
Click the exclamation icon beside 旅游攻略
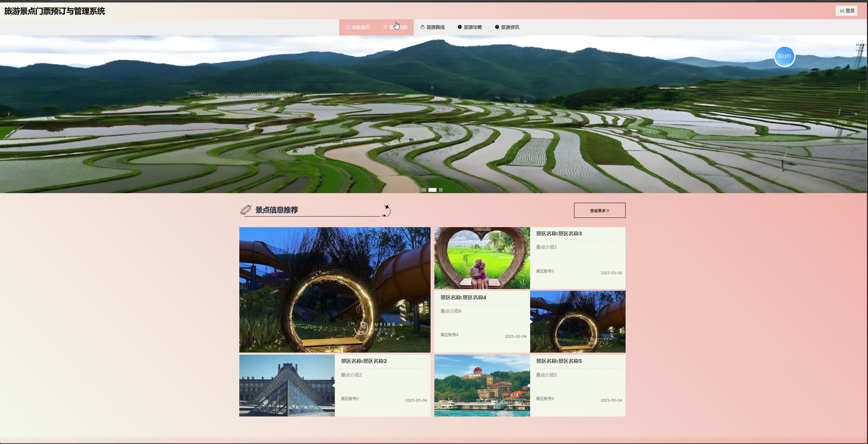click(x=459, y=27)
